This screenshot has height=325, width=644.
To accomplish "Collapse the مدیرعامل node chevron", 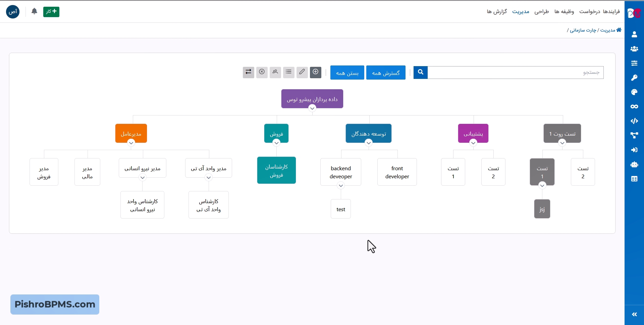I will pyautogui.click(x=131, y=143).
